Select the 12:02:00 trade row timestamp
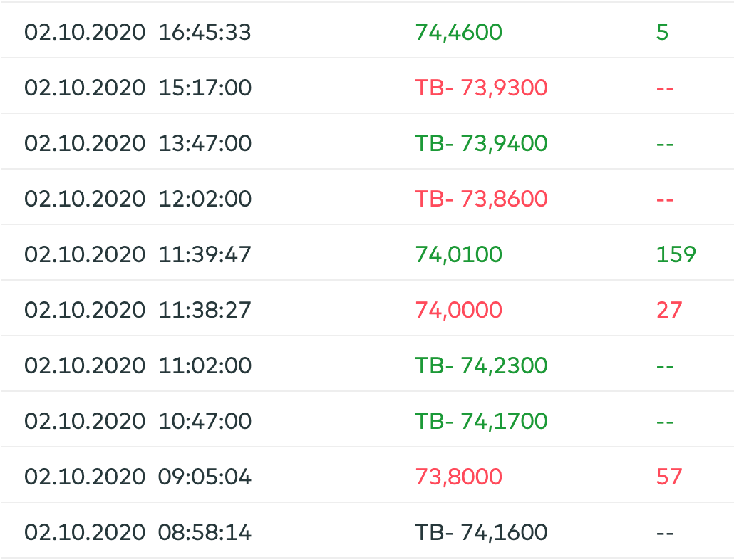 click(x=138, y=199)
